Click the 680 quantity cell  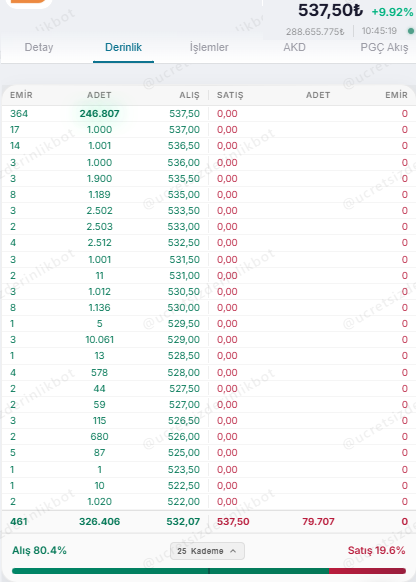[99, 436]
